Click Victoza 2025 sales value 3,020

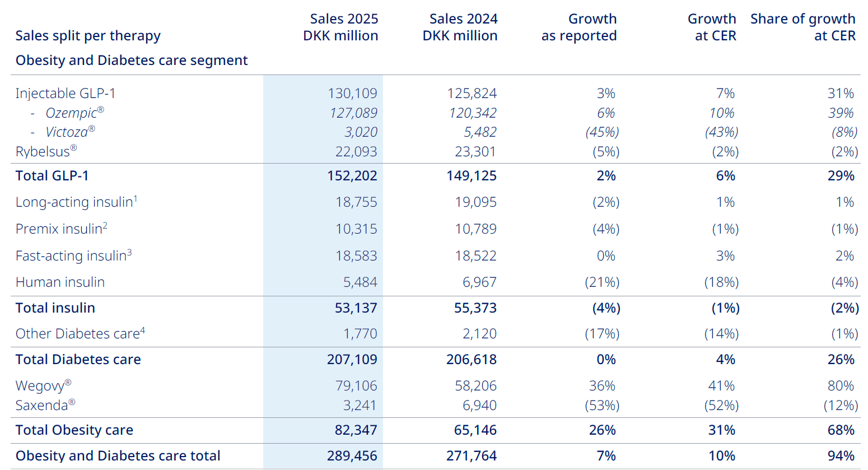361,132
